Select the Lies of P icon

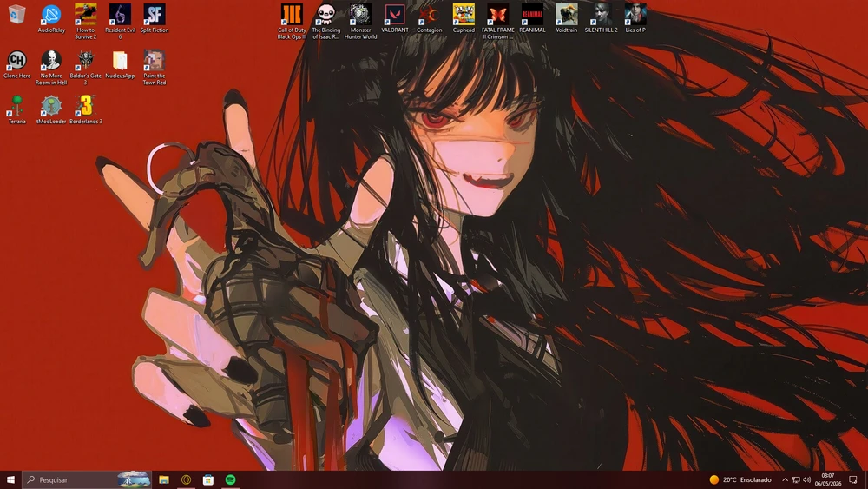pos(635,18)
